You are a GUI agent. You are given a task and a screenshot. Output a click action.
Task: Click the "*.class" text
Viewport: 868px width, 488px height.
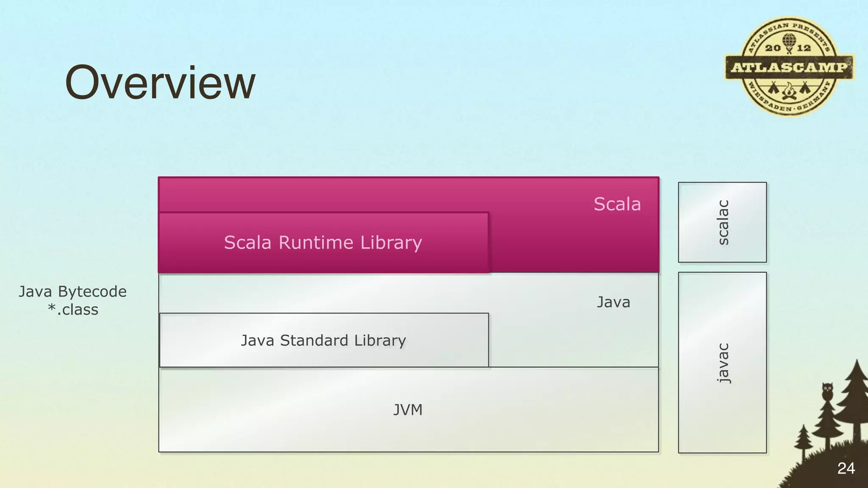point(73,310)
